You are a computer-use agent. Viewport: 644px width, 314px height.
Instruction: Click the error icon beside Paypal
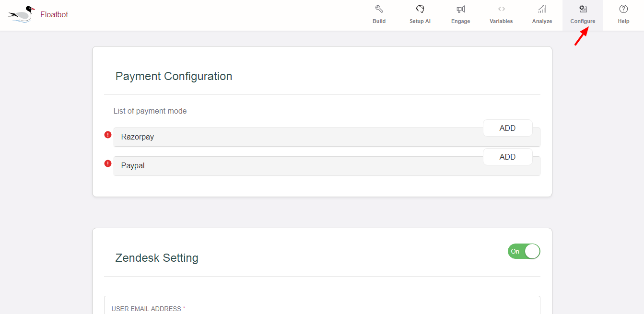107,163
